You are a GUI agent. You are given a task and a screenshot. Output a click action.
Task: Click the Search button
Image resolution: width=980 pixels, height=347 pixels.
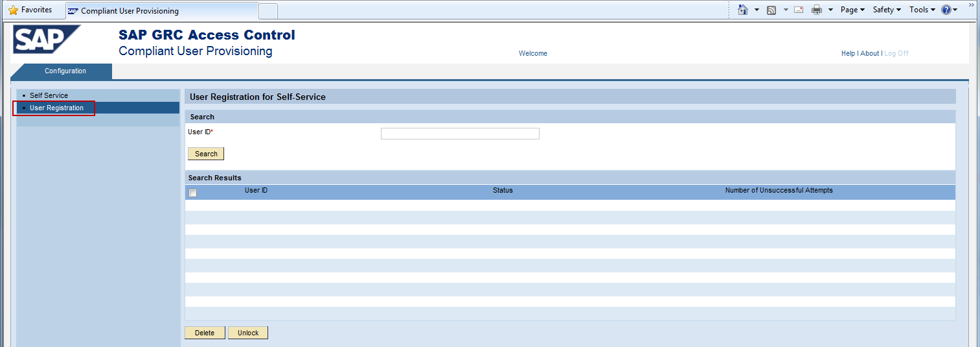click(x=206, y=154)
